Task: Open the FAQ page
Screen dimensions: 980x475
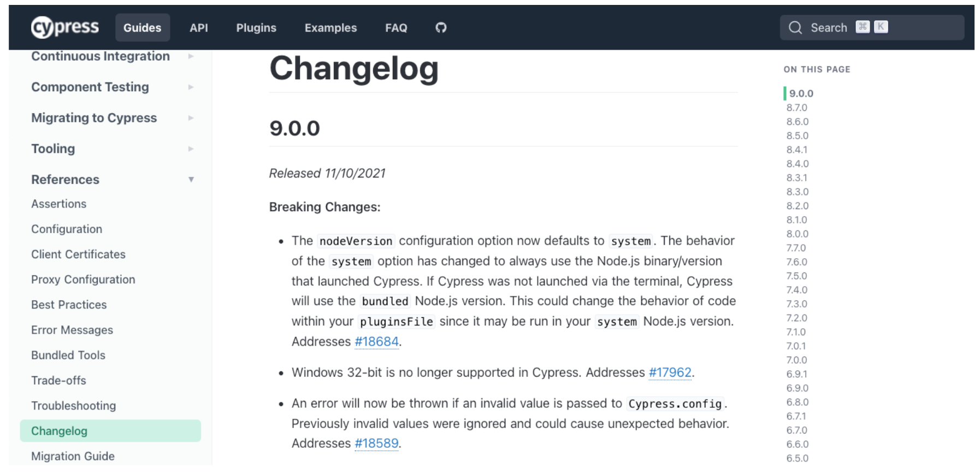Action: (396, 28)
